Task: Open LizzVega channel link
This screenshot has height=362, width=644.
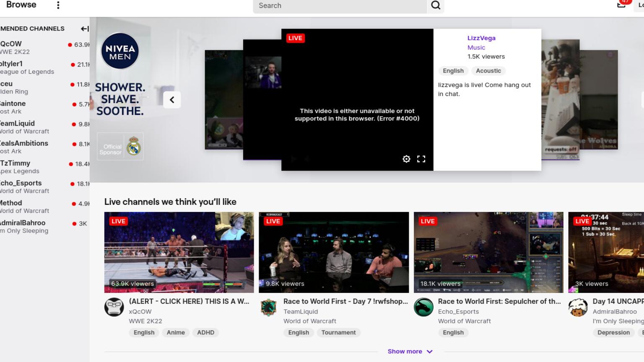Action: [481, 38]
